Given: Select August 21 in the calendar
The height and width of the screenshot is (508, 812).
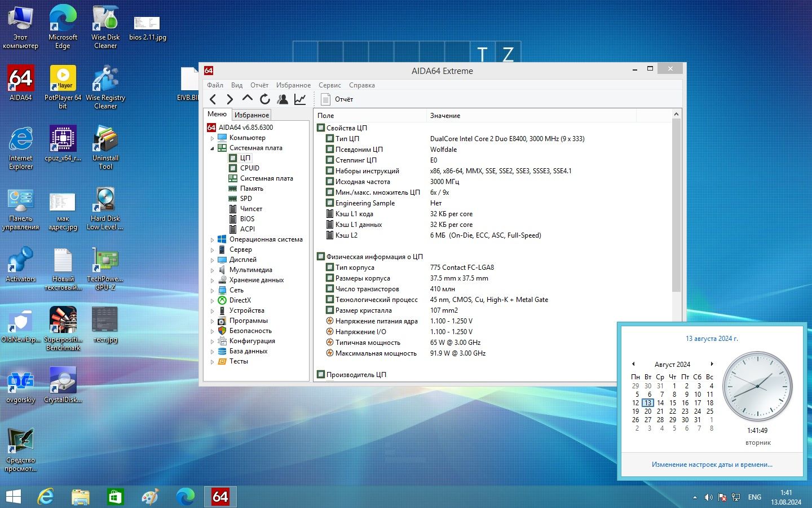Looking at the screenshot, I should [660, 411].
